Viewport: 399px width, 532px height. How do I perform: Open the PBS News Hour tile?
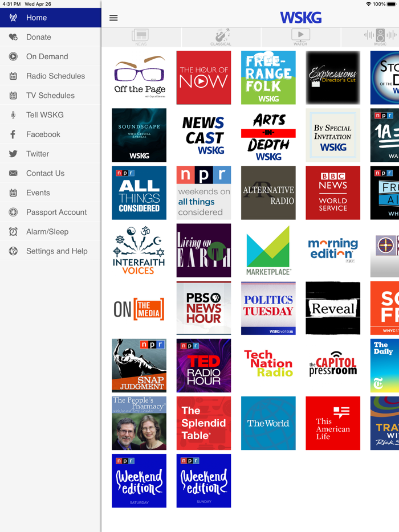click(203, 308)
